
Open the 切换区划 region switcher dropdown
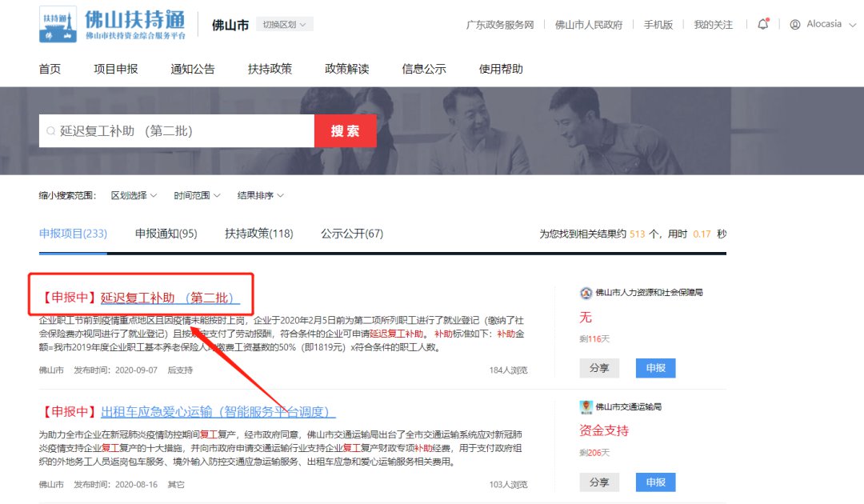(284, 24)
